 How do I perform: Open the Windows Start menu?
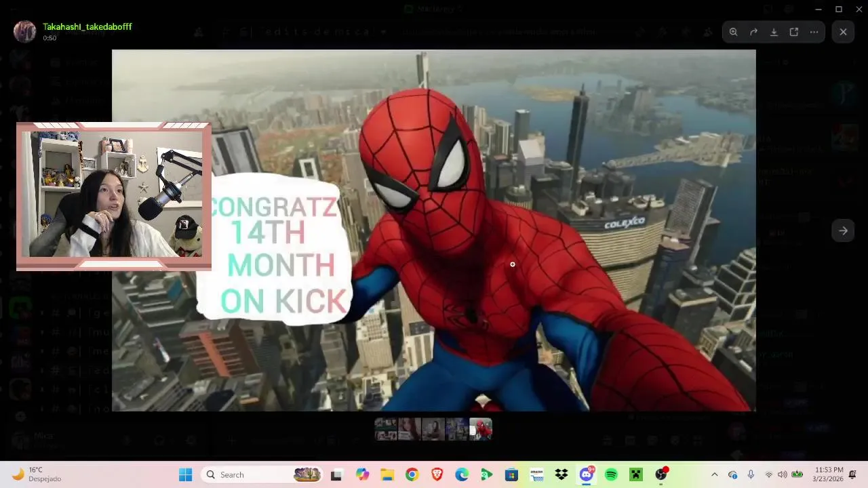(x=185, y=474)
